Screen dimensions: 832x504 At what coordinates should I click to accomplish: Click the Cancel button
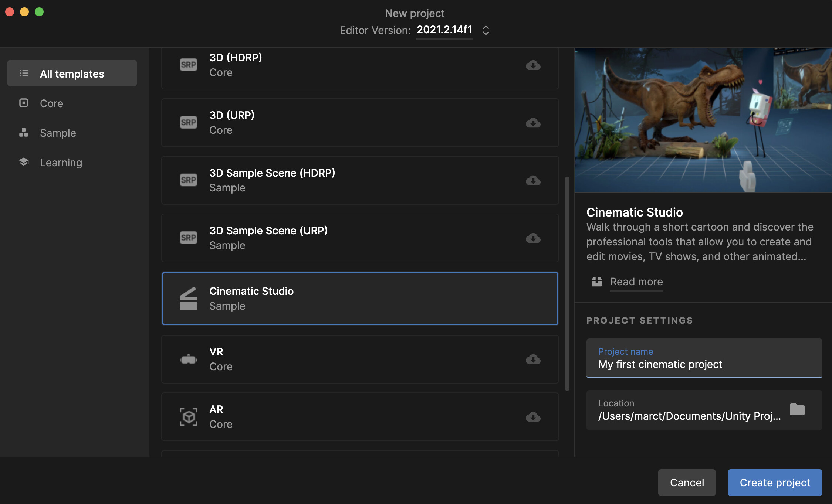687,483
